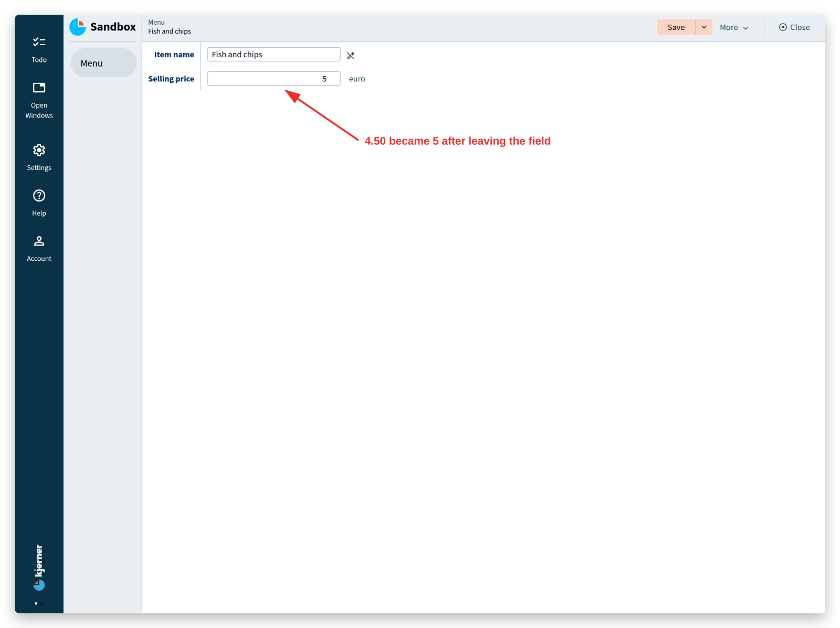The width and height of the screenshot is (840, 628).
Task: Focus the Item name input field
Action: click(x=274, y=55)
